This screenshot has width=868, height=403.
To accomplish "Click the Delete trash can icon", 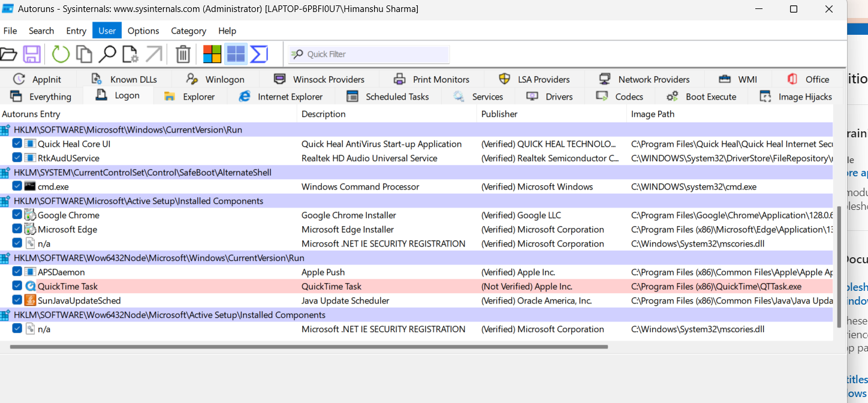I will [183, 54].
